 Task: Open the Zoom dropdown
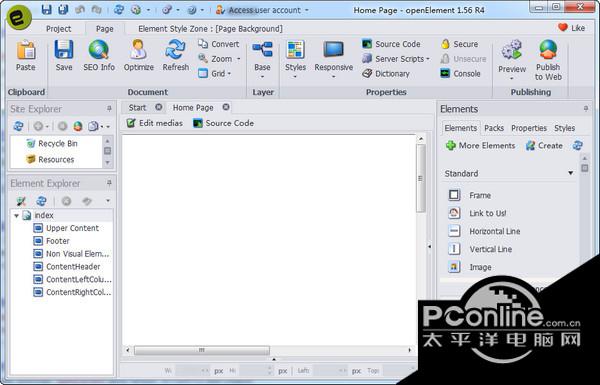coord(219,59)
